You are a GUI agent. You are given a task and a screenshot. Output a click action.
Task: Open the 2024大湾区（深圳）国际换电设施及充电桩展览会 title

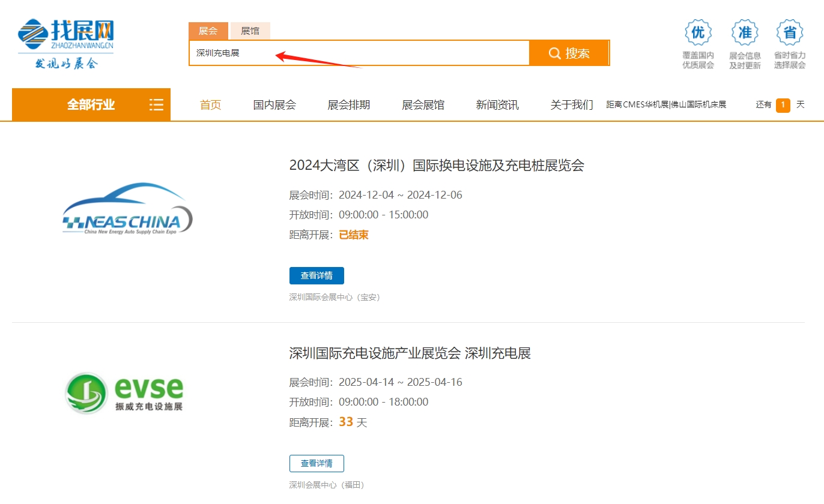(x=437, y=165)
